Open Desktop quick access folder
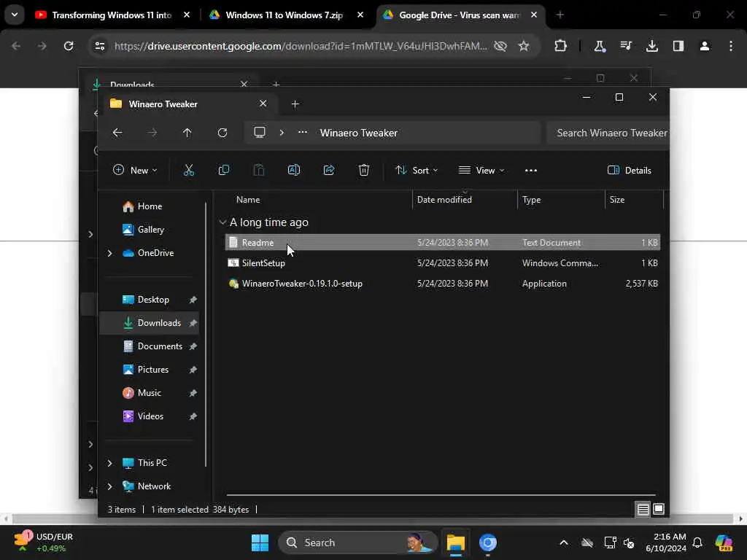The image size is (747, 560). [149, 300]
